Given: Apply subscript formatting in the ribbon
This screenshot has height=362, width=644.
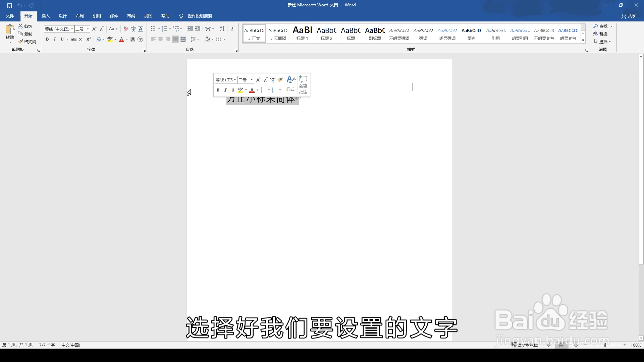Looking at the screenshot, I should [x=81, y=39].
